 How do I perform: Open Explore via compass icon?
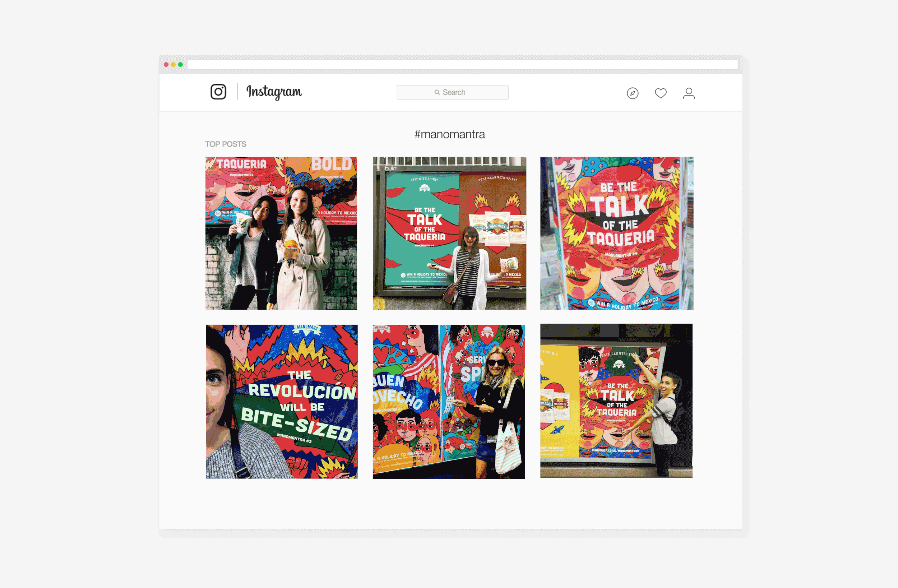coord(633,93)
